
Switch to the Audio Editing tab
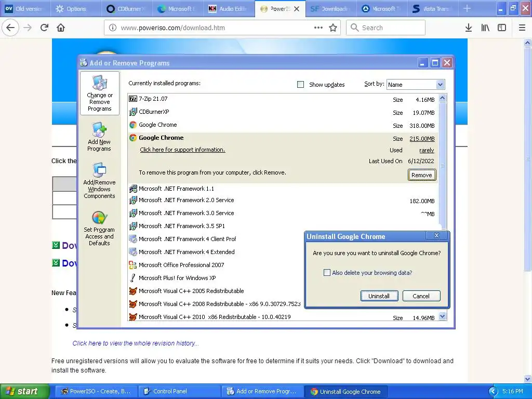pyautogui.click(x=229, y=9)
